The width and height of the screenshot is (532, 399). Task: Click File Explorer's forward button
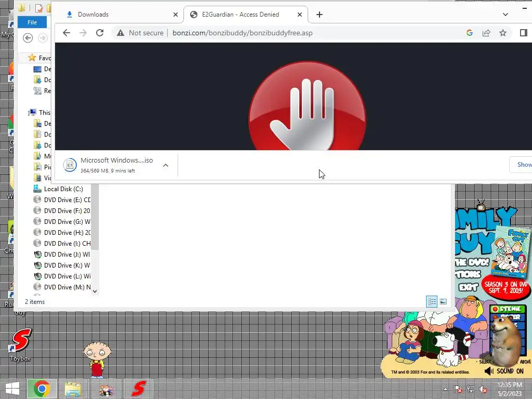click(43, 37)
